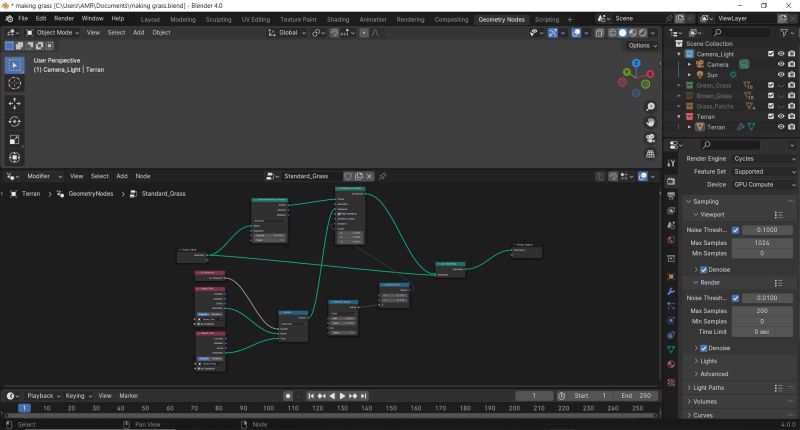Hide the Terran collection in viewport
The height and width of the screenshot is (430, 800).
pyautogui.click(x=781, y=116)
